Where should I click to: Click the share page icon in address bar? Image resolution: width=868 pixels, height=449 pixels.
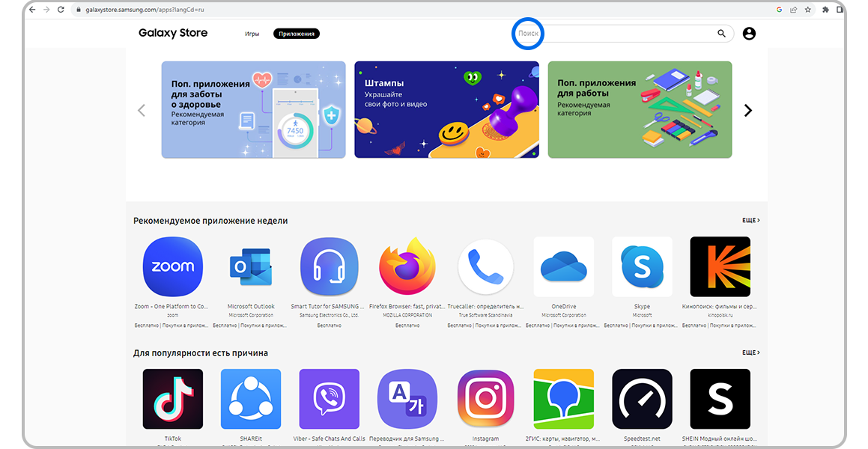[793, 10]
